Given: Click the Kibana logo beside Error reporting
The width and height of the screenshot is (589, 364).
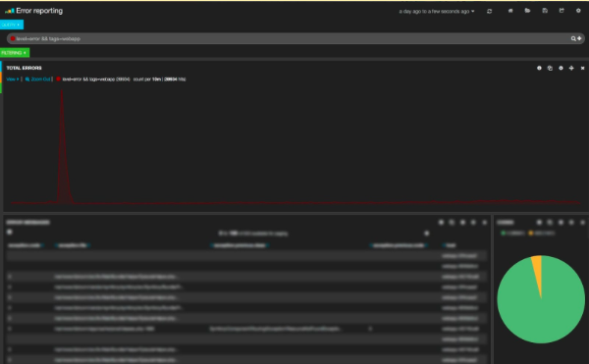Looking at the screenshot, I should coord(10,11).
